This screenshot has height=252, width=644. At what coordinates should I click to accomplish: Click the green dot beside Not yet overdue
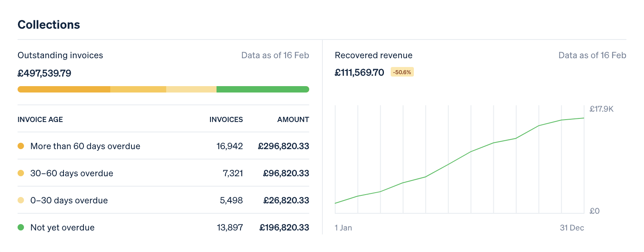[21, 227]
